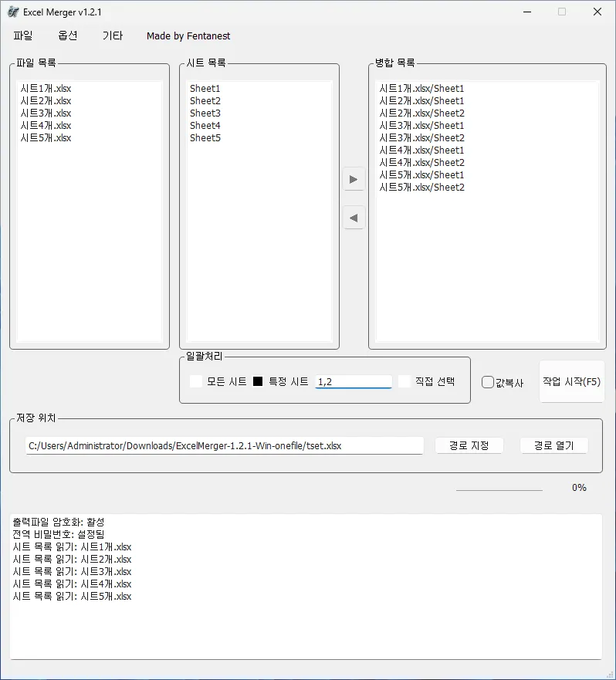The height and width of the screenshot is (680, 616).
Task: Click log line 시트 목록 읽기: 시트3개.xlsx
Action: pyautogui.click(x=72, y=572)
